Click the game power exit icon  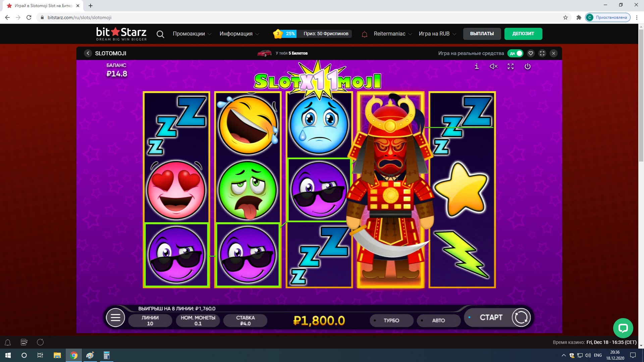pos(528,66)
